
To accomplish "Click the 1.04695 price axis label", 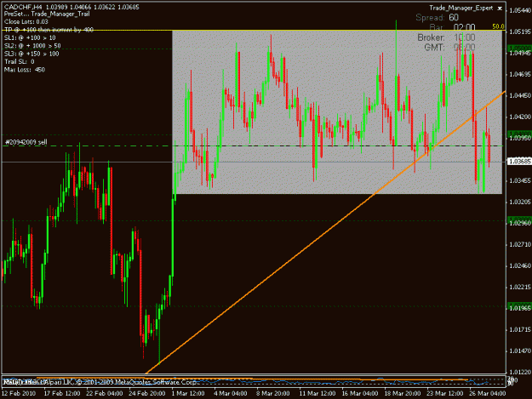I will (x=519, y=74).
